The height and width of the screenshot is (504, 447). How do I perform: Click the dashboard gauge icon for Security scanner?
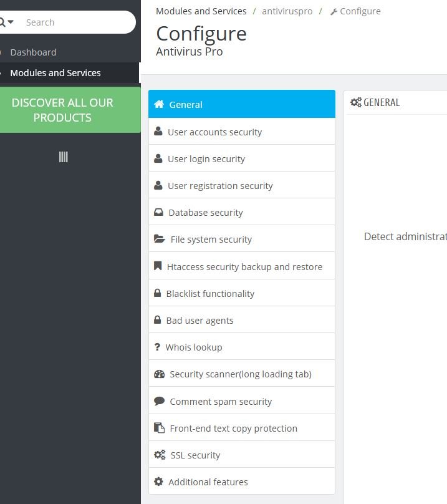tap(160, 374)
